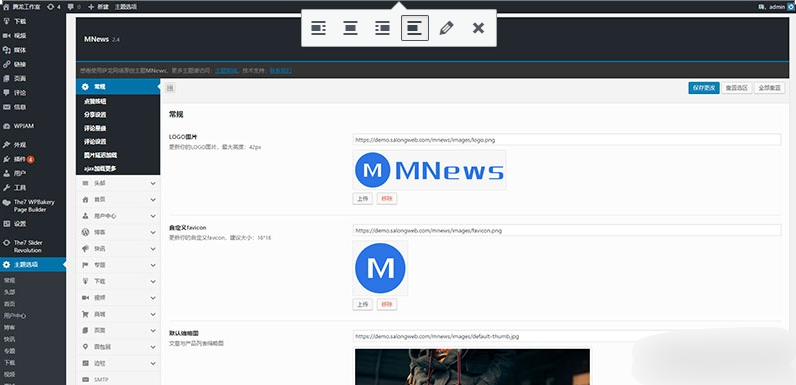Open The7 Slider Revolution icon in sidebar
This screenshot has height=385, width=796.
[7, 243]
